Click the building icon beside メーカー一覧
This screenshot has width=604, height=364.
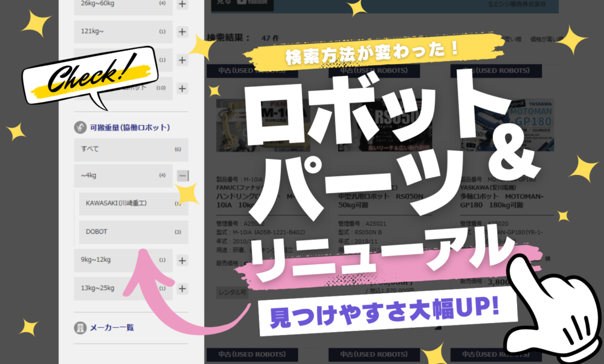[80, 328]
